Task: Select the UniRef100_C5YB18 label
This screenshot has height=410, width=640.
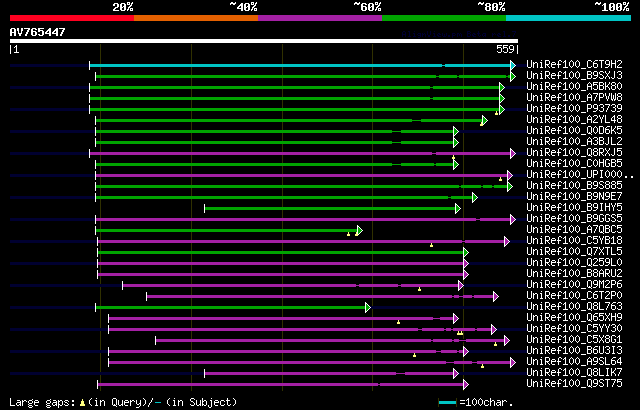Action: [574, 240]
